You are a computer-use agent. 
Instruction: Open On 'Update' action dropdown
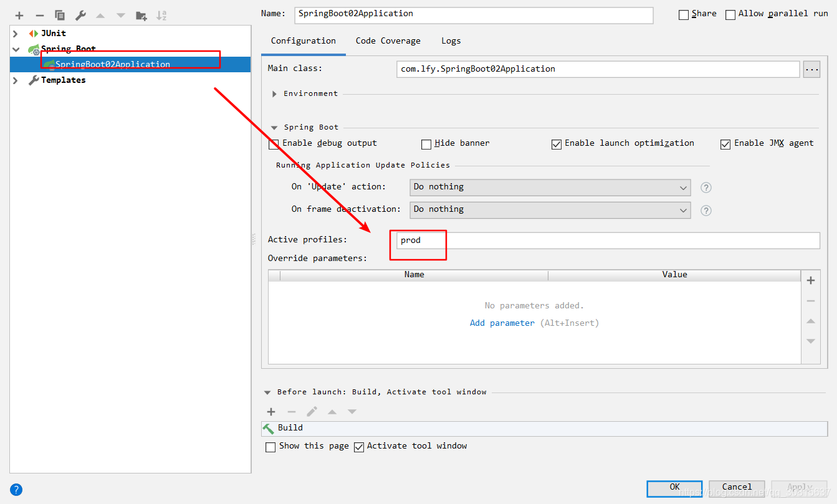tap(550, 188)
